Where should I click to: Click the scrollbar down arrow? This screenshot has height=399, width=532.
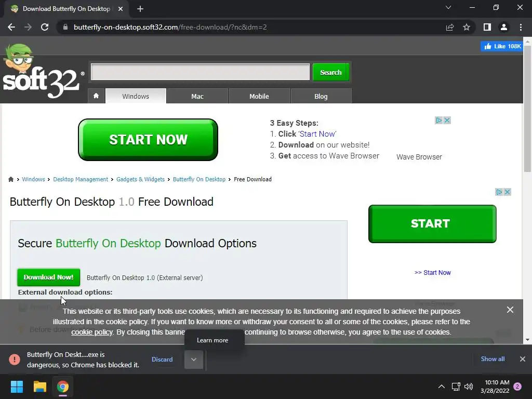point(527,340)
